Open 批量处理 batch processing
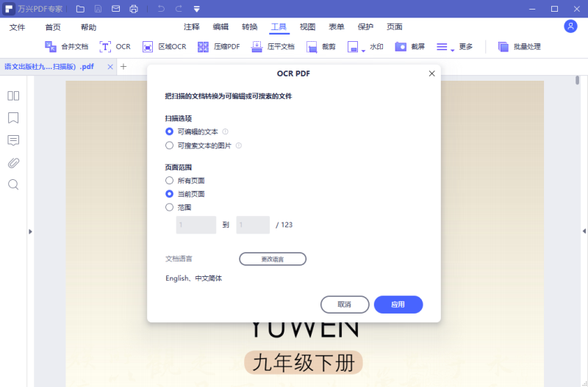The image size is (588, 387). (519, 46)
